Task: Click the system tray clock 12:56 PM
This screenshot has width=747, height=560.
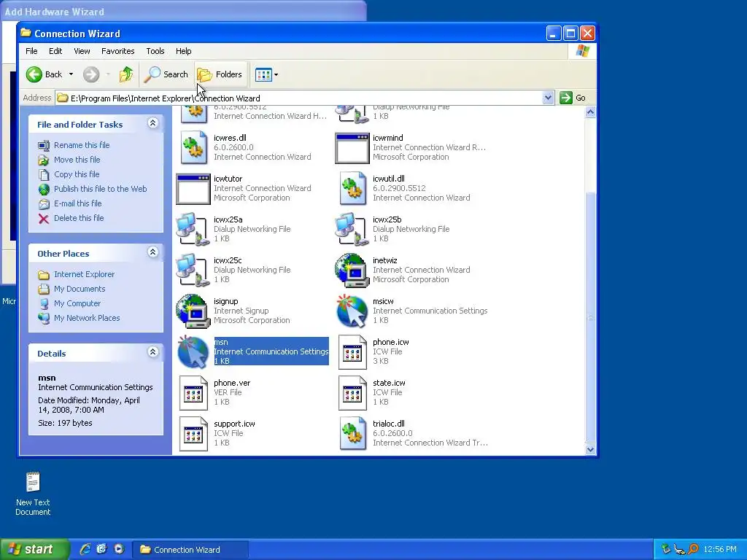Action: [719, 550]
